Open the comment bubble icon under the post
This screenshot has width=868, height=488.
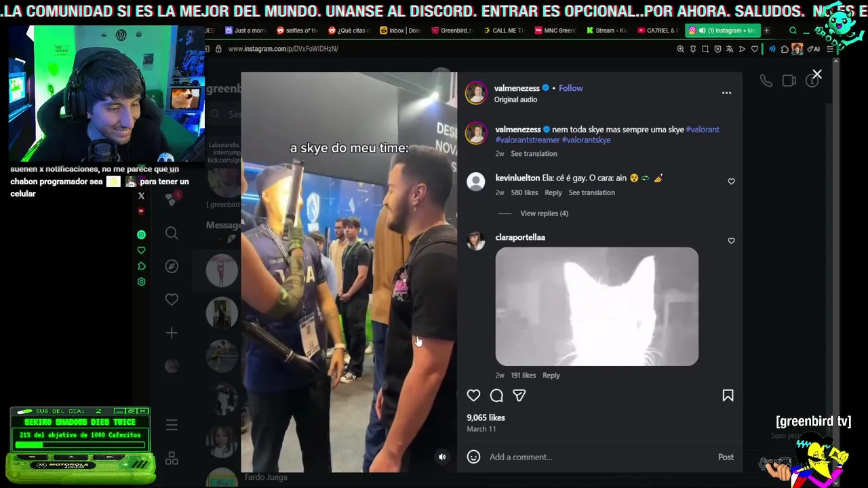pyautogui.click(x=496, y=395)
